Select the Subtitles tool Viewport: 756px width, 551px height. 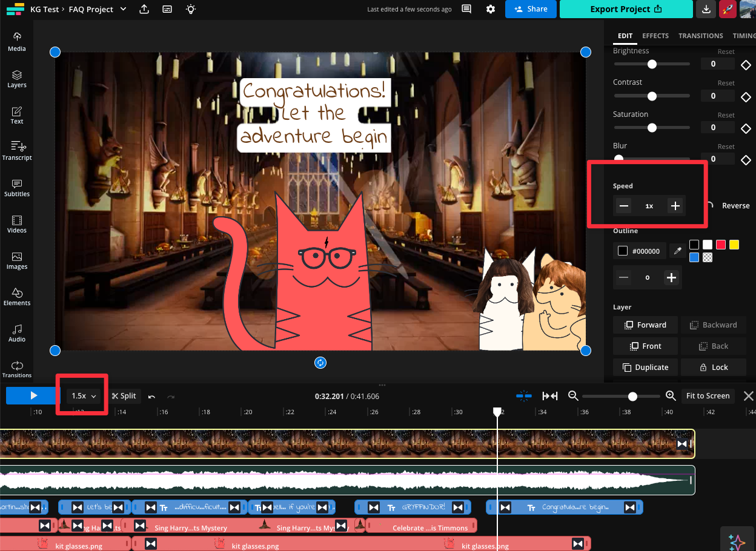tap(17, 187)
